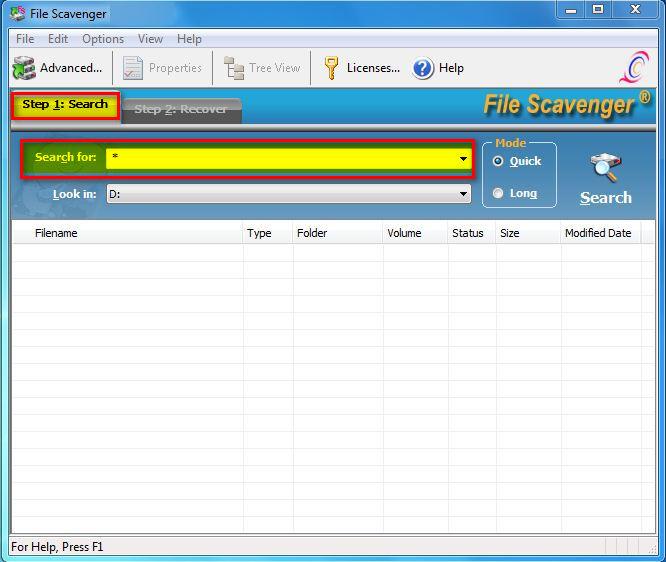
Task: Select Quick mode radio button
Action: tap(498, 161)
